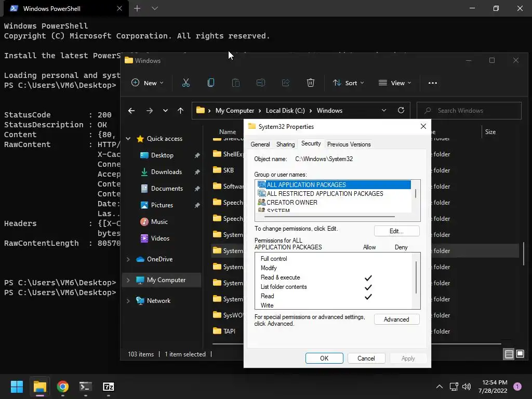Open the recent locations dropdown chevron

tap(165, 111)
